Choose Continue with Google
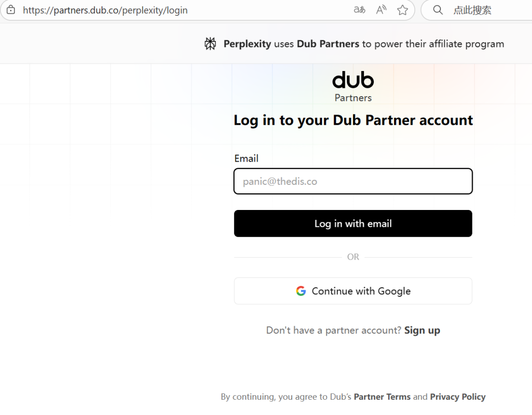 353,291
